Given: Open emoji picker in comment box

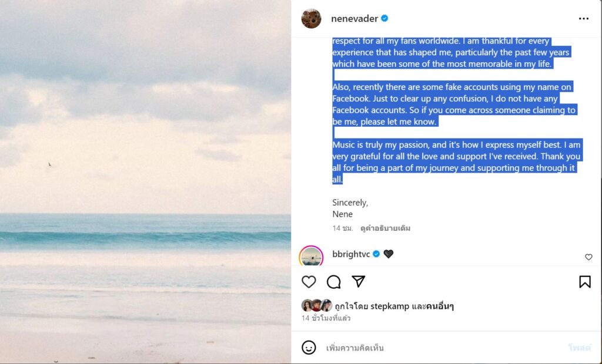Looking at the screenshot, I should tap(309, 348).
